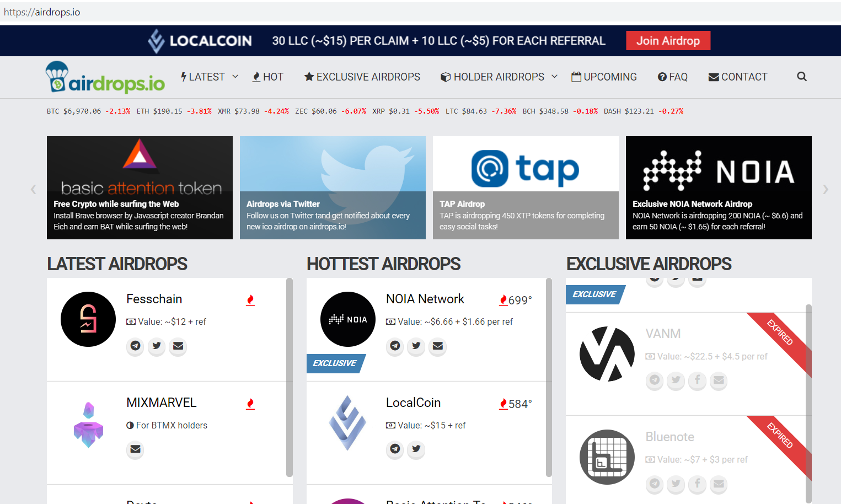This screenshot has width=841, height=504.
Task: Open the MIXMARVEL airdrop title link
Action: tap(161, 403)
